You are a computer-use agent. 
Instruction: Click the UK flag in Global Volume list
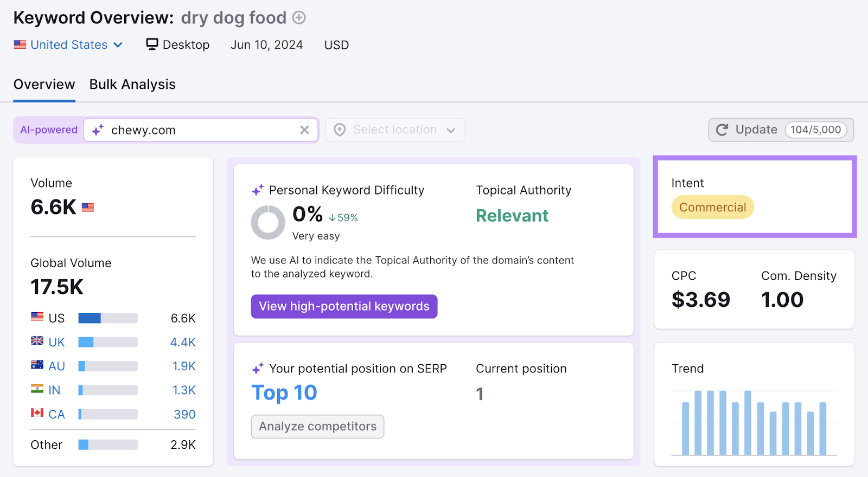(x=36, y=341)
